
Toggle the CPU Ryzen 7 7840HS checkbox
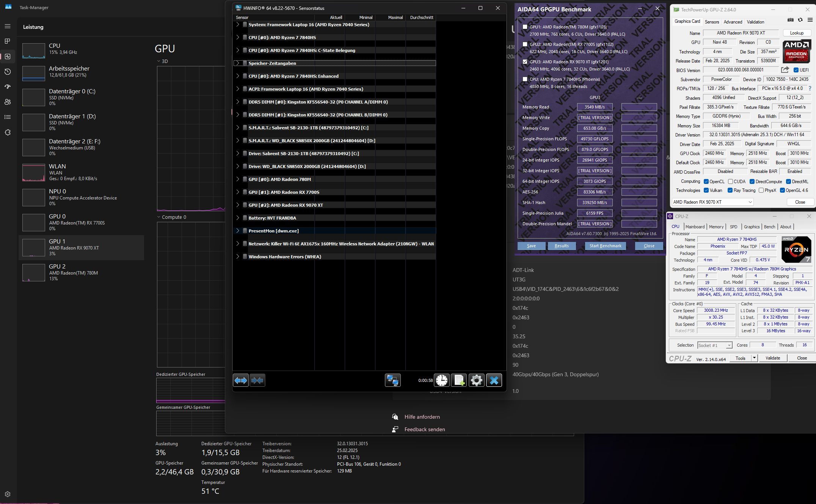[525, 79]
